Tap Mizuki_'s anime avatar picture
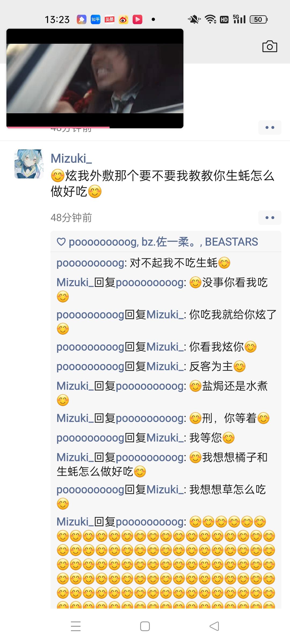 tap(29, 164)
